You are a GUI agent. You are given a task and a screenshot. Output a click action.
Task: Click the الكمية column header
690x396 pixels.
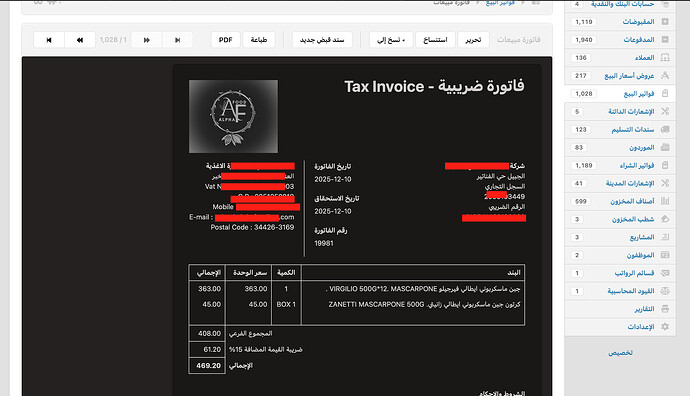[286, 273]
